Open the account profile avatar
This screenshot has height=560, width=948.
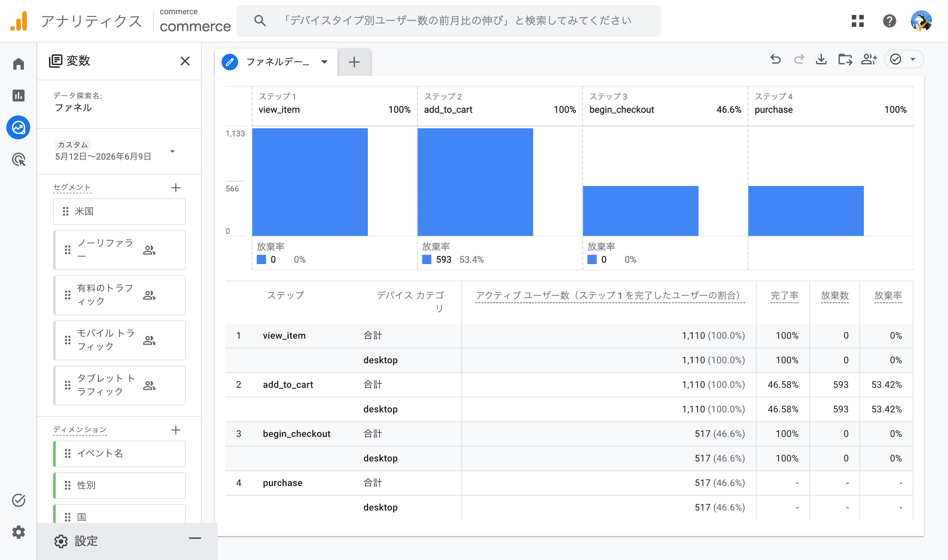pyautogui.click(x=921, y=21)
